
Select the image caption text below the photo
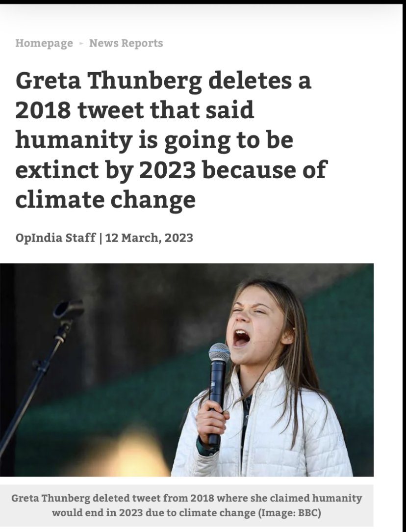186,505
